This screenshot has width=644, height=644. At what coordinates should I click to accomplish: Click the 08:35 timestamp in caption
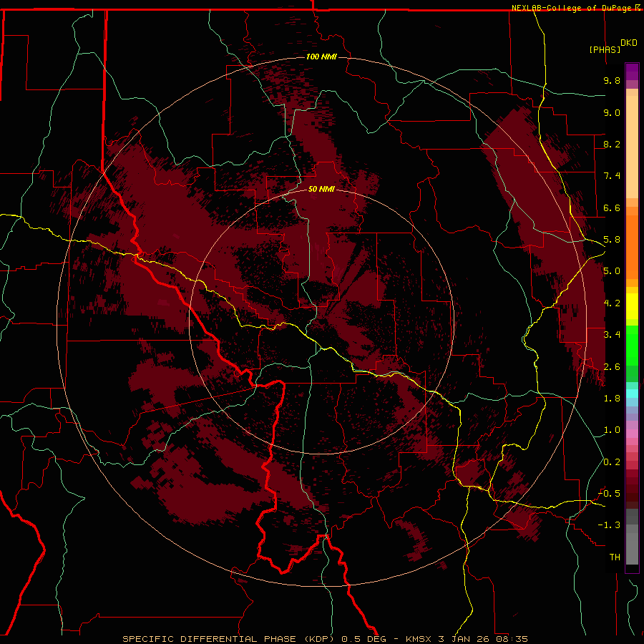[x=512, y=639]
